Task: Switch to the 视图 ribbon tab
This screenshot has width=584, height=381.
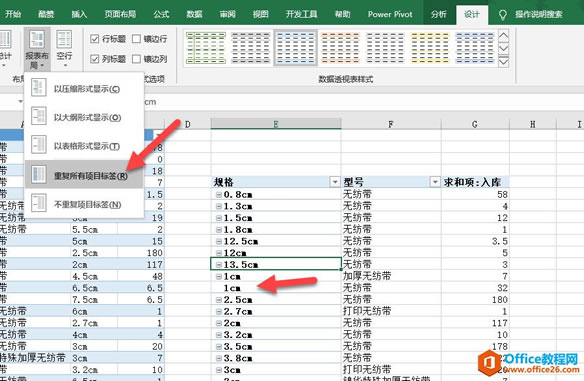Action: point(260,14)
